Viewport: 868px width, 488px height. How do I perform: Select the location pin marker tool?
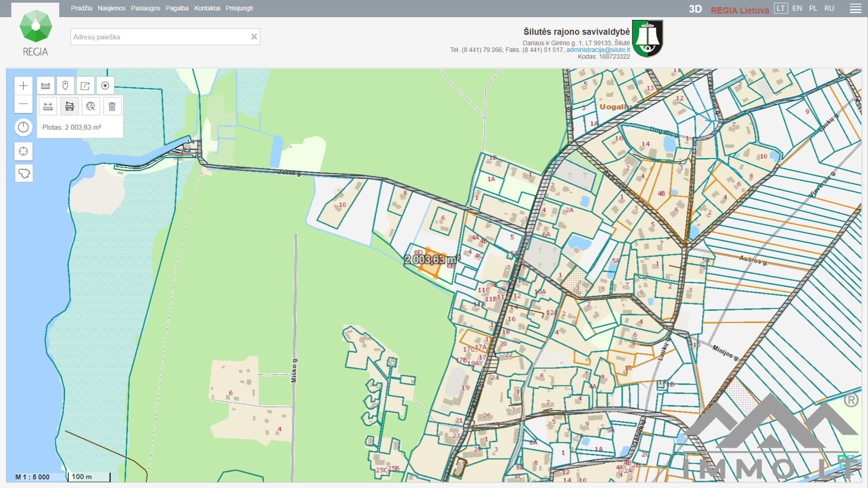pos(66,86)
